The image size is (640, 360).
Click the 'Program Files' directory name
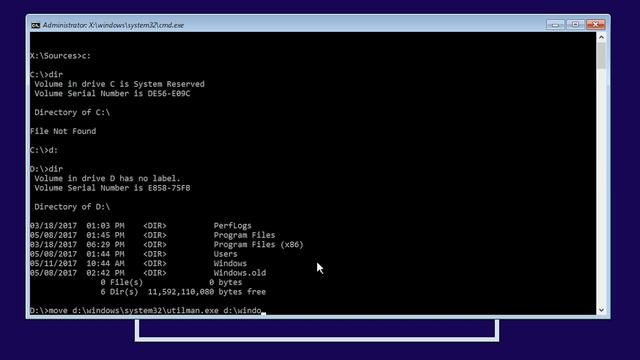pos(244,235)
